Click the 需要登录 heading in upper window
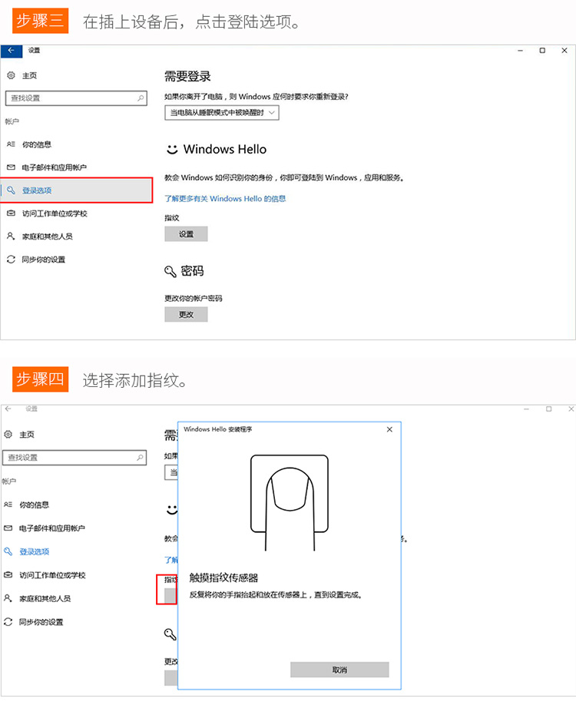This screenshot has height=728, width=576. pos(187,76)
